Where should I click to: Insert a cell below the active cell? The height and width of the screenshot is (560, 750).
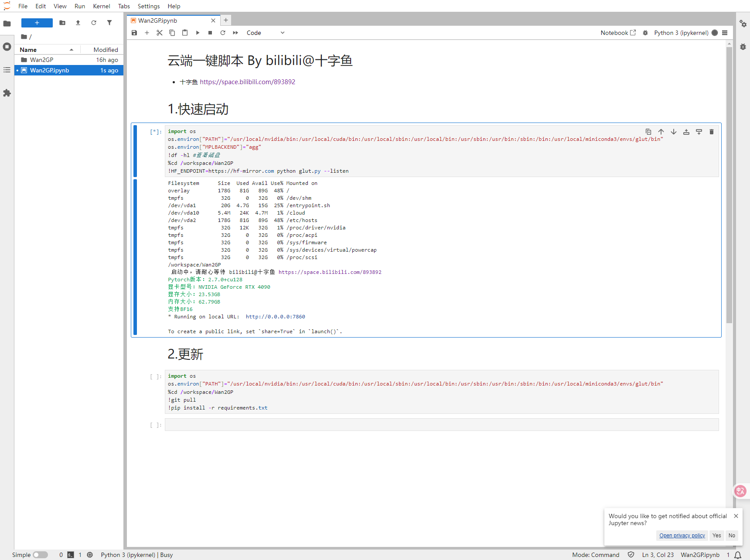coord(699,132)
